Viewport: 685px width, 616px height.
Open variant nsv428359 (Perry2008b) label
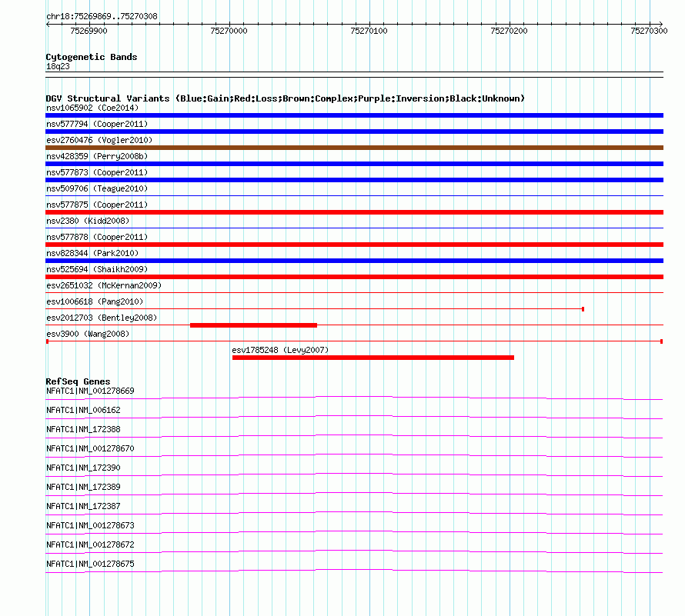pos(97,156)
